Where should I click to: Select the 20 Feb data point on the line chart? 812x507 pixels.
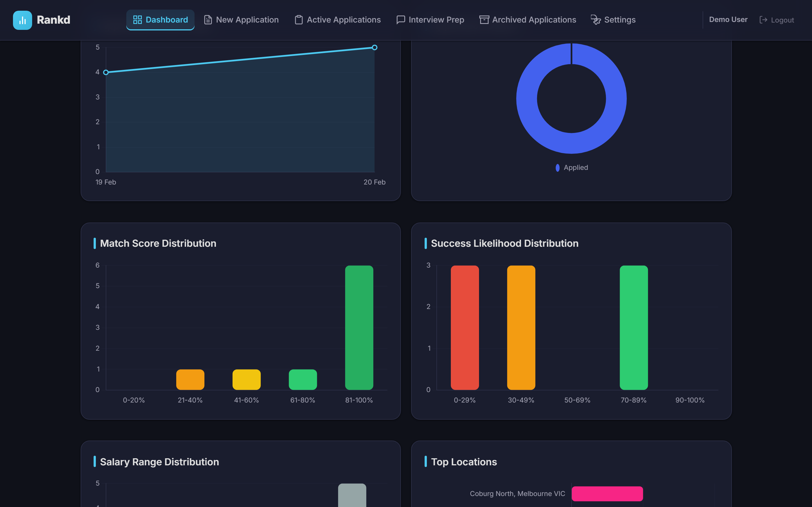coord(374,47)
